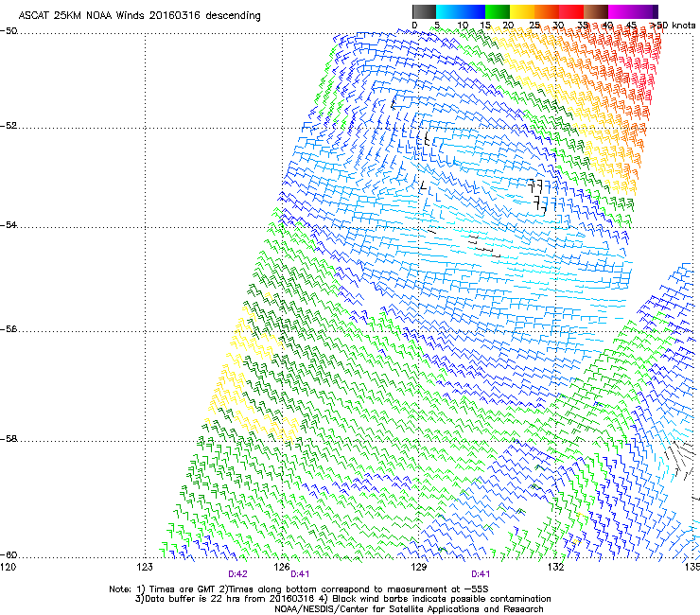
Task: Click the note 'Black wind barbs indicate possible contamination'
Action: pos(442,599)
